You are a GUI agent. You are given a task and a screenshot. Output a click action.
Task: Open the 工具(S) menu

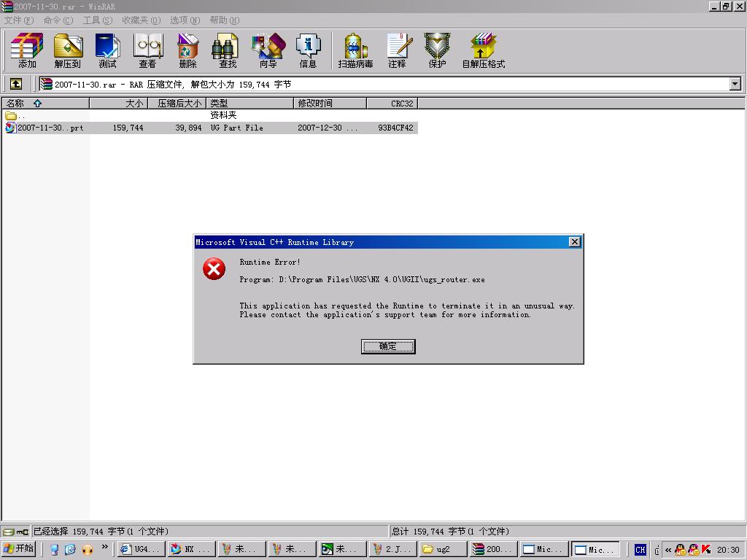[98, 20]
